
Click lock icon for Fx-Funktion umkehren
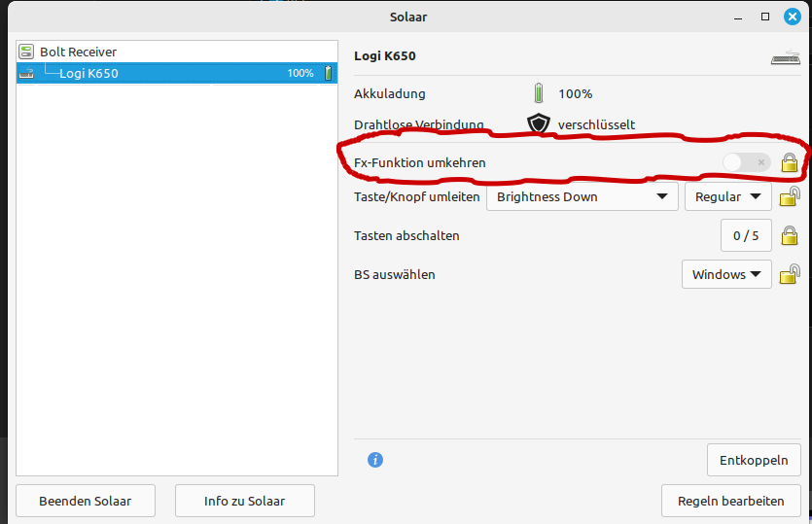[x=790, y=162]
